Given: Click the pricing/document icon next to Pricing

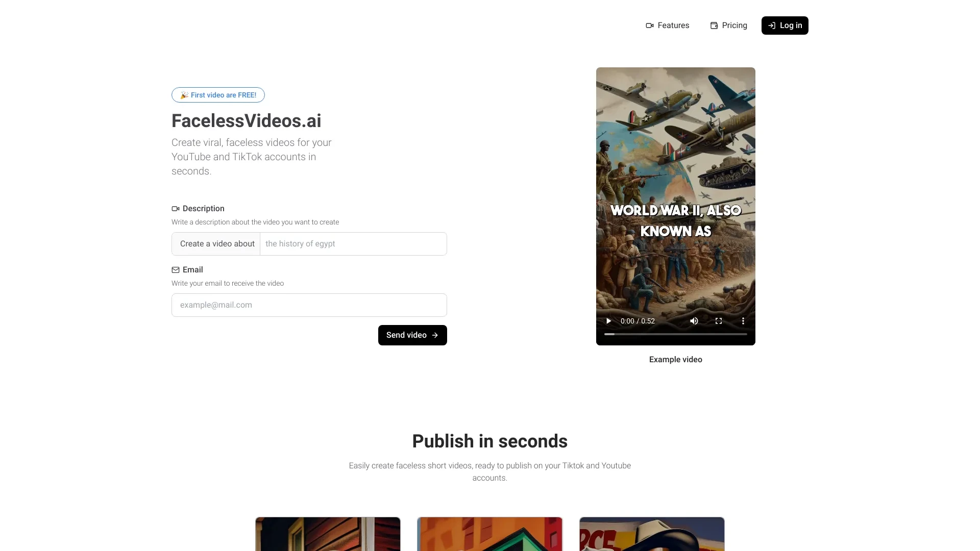Looking at the screenshot, I should 714,26.
